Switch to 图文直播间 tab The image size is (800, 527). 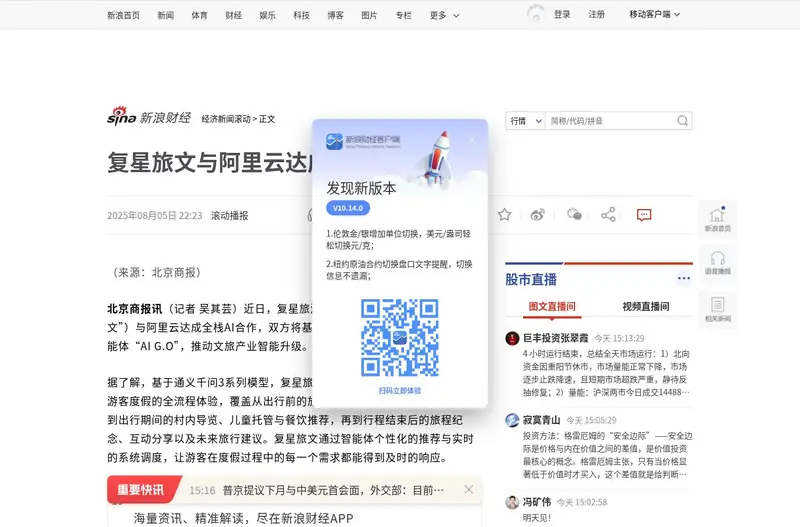(x=552, y=307)
